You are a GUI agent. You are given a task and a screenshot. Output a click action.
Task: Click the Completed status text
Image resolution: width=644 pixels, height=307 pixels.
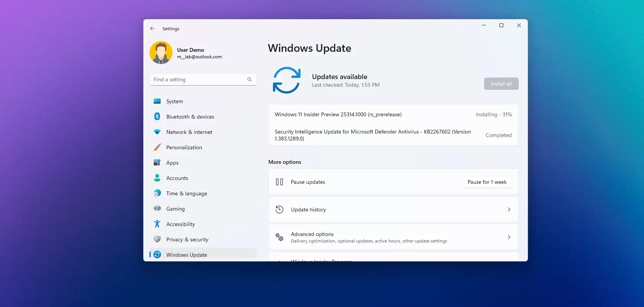[498, 135]
